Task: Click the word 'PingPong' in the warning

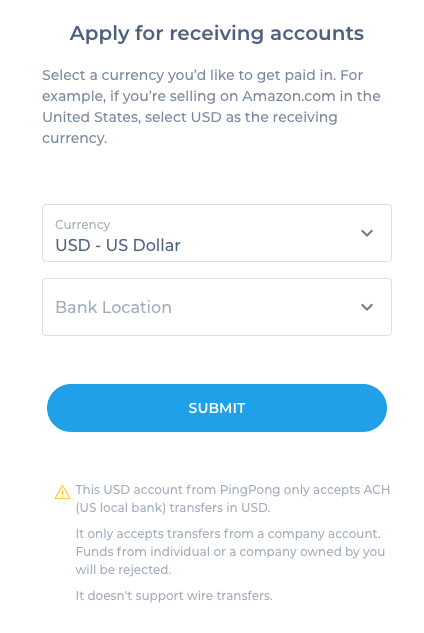Action: (x=250, y=490)
